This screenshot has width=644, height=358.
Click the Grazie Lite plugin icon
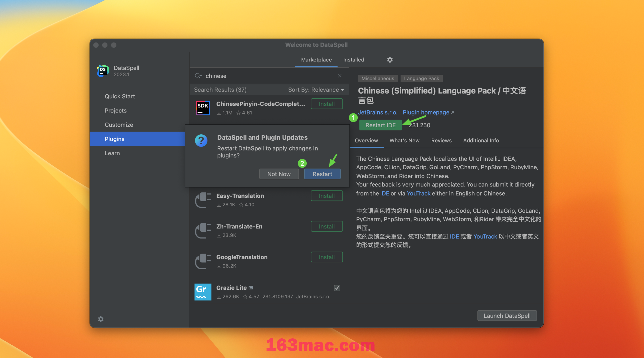coord(203,292)
